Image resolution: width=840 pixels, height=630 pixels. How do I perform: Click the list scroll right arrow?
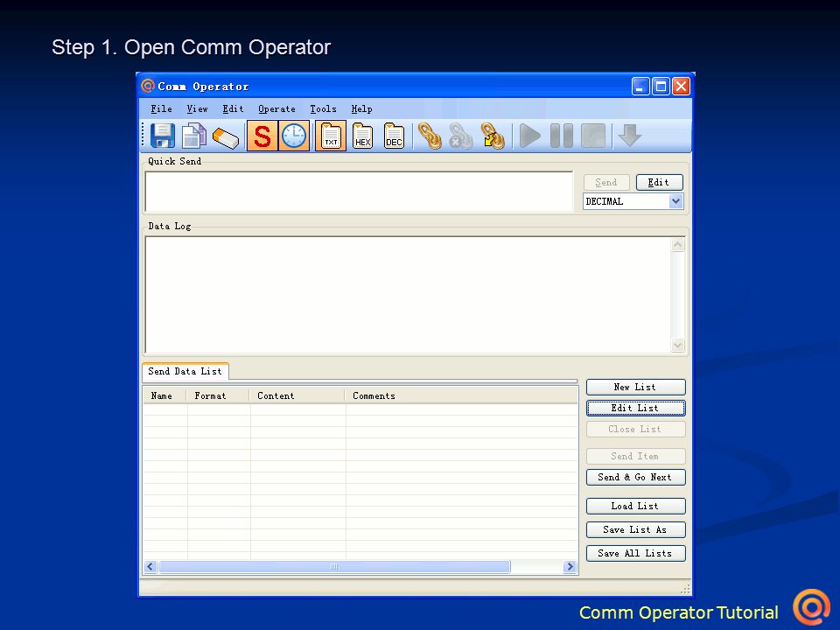570,567
